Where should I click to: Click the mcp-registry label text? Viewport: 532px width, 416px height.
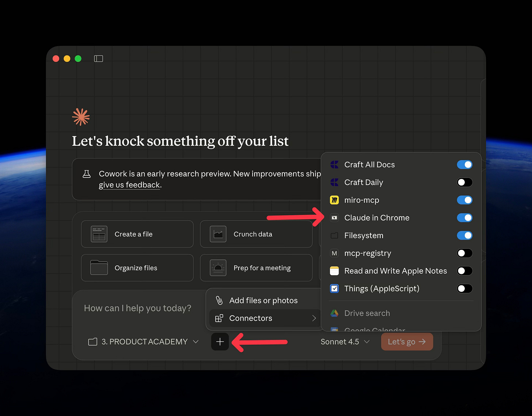tap(368, 253)
